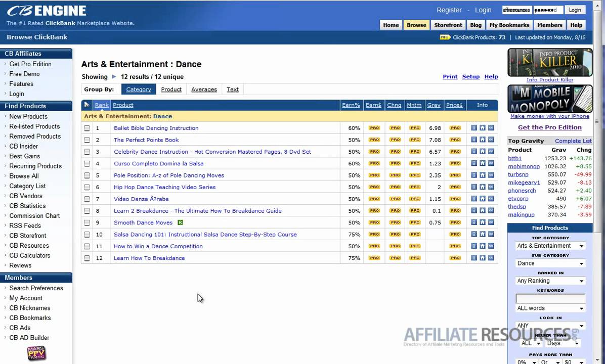Viewport: 605px width, 364px height.
Task: Open info icon for Salsa Dancing 101 row
Action: [474, 234]
